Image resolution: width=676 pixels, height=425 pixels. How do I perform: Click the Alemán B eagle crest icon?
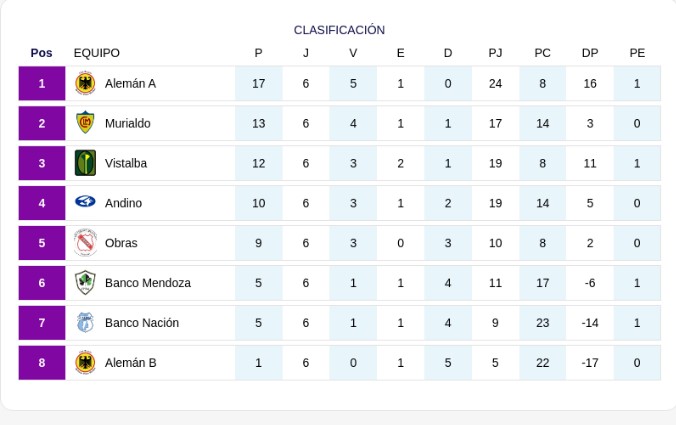[x=85, y=362]
